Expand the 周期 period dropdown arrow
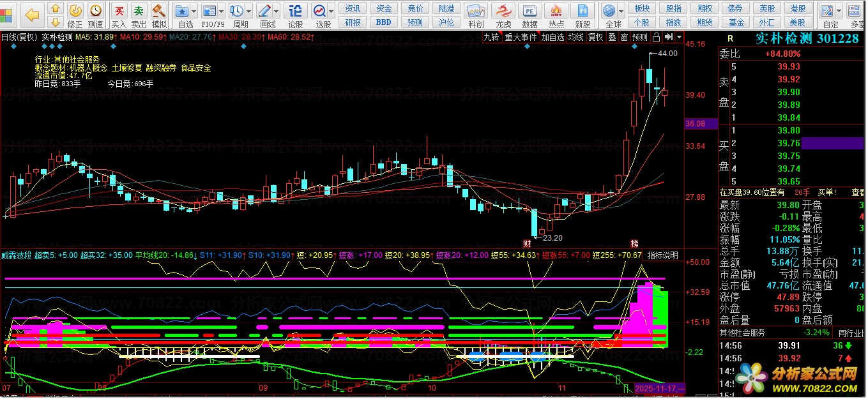Image resolution: width=868 pixels, height=399 pixels. point(249,11)
